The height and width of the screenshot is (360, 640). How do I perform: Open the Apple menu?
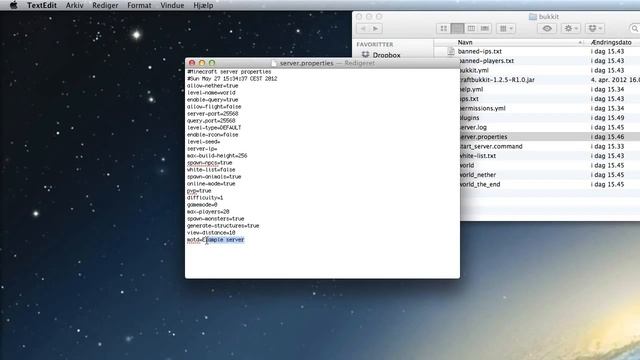pyautogui.click(x=13, y=5)
